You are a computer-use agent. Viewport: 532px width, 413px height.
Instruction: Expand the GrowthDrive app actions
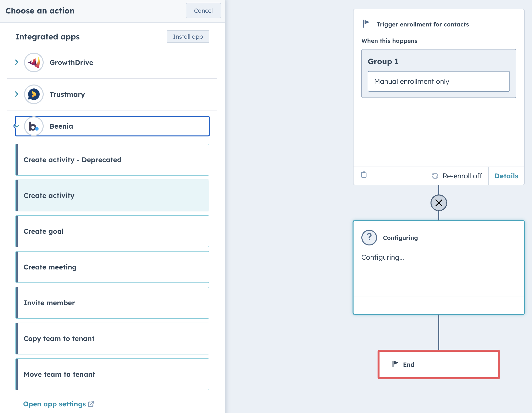[x=17, y=62]
